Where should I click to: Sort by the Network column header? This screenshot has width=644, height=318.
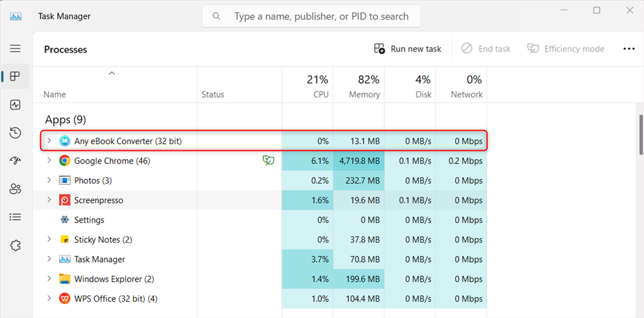(x=467, y=94)
